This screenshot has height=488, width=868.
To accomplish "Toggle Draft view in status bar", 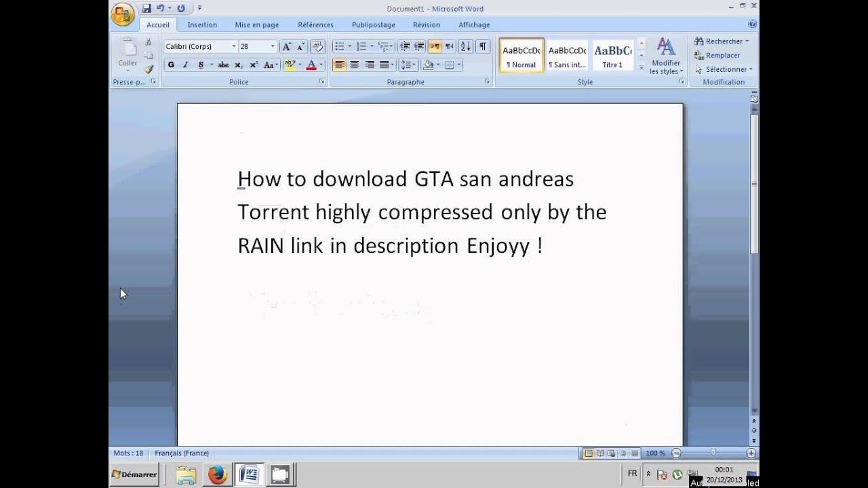I will coord(634,453).
